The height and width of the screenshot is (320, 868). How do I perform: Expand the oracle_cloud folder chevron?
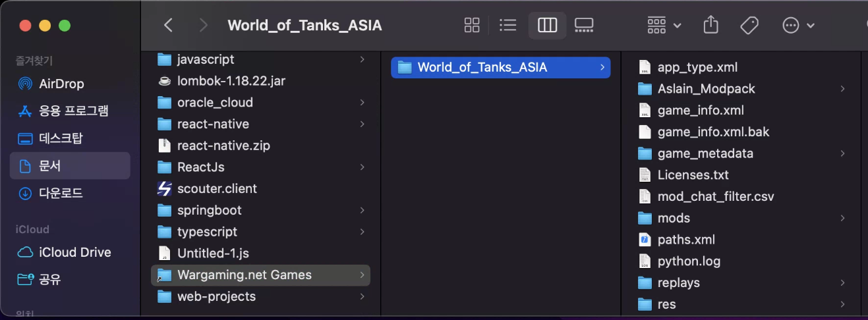pos(362,102)
